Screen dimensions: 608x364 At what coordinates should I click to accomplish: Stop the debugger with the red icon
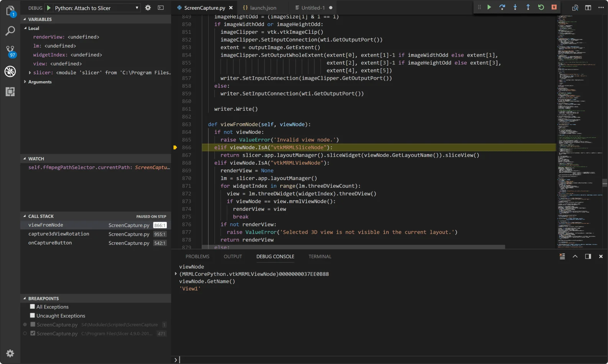point(554,7)
